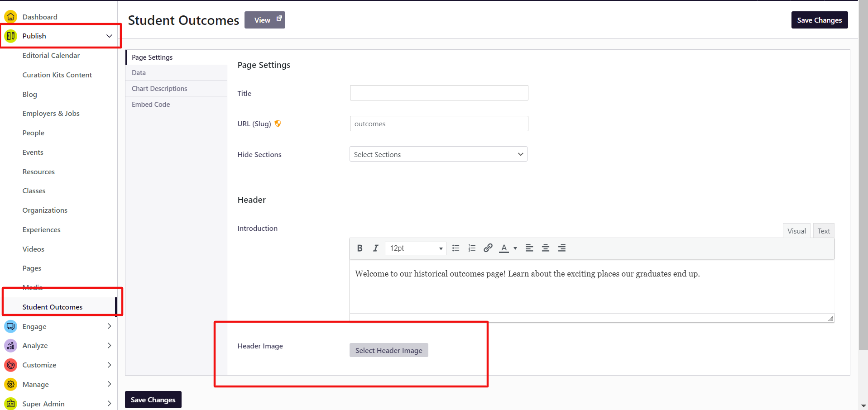Right align the introduction text

click(561, 248)
